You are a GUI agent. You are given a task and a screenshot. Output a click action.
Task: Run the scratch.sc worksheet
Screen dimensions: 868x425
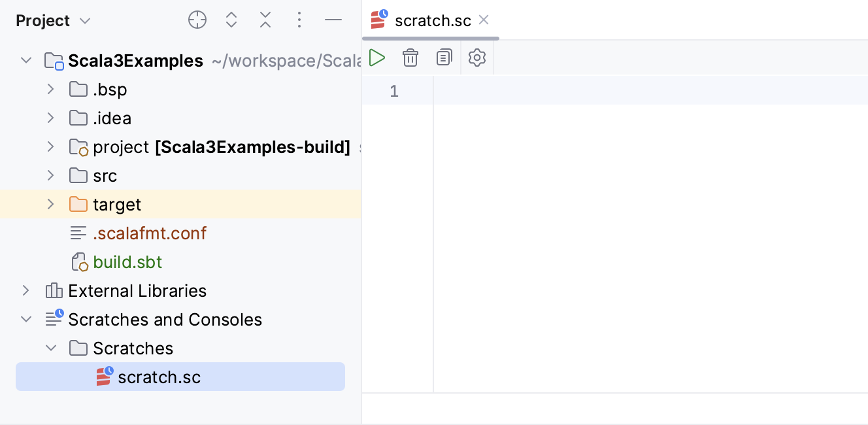(x=377, y=58)
